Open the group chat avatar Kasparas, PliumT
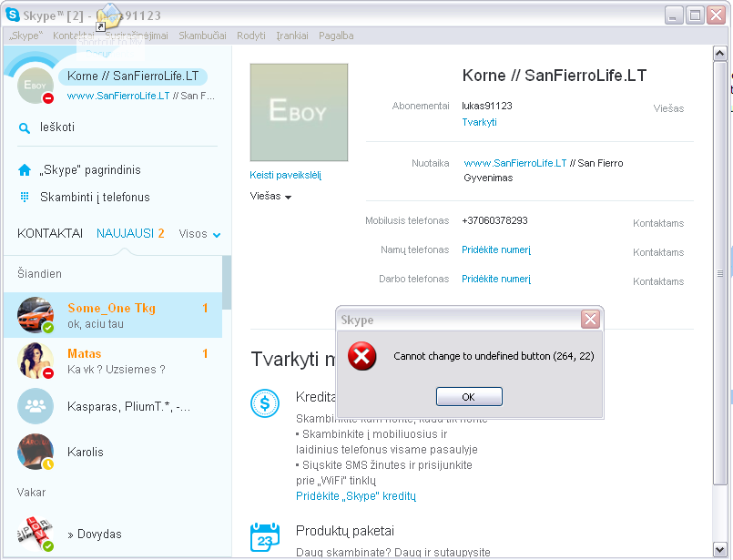This screenshot has height=560, width=733. pyautogui.click(x=36, y=406)
